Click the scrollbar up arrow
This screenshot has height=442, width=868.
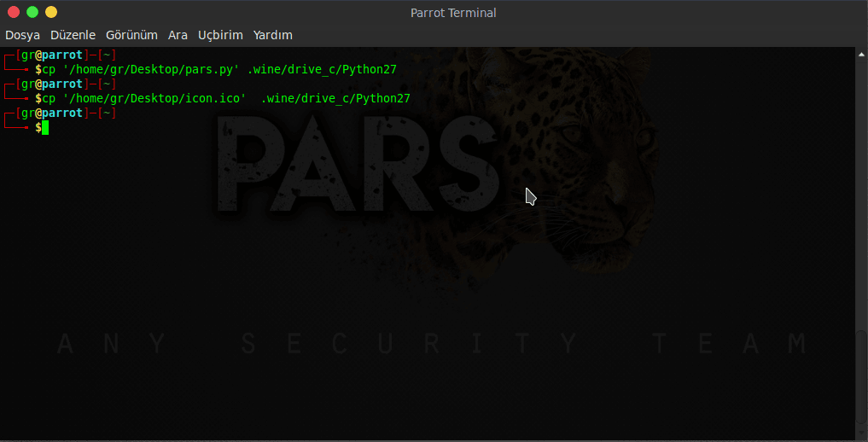(860, 55)
